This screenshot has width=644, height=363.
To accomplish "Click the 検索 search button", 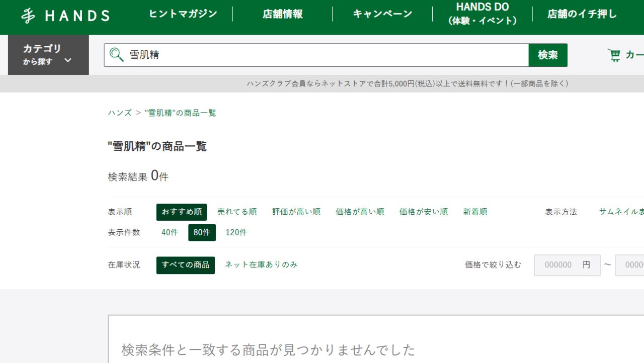I will [548, 55].
